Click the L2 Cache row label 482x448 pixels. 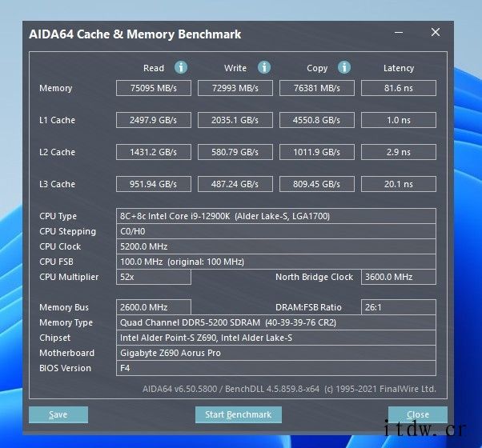point(57,152)
